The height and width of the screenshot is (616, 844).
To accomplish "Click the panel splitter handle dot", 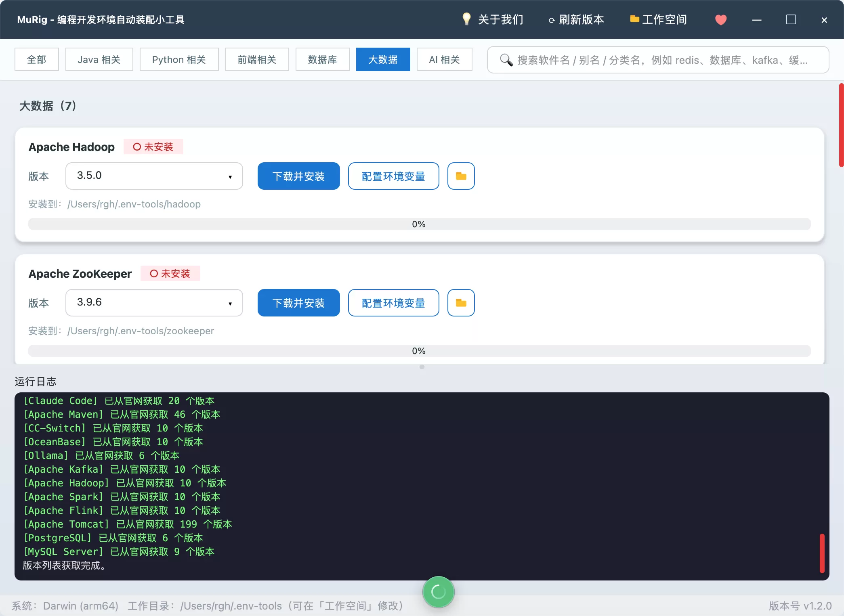I will coord(422,367).
